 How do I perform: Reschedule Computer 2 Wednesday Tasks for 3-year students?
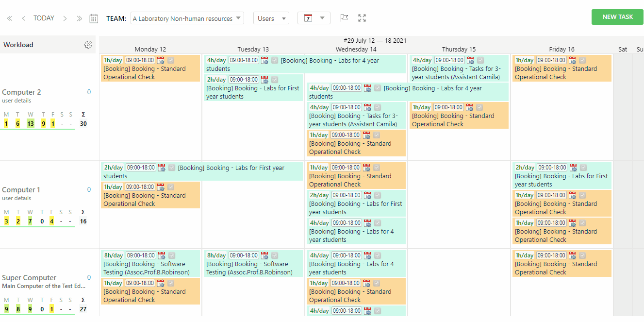click(367, 107)
